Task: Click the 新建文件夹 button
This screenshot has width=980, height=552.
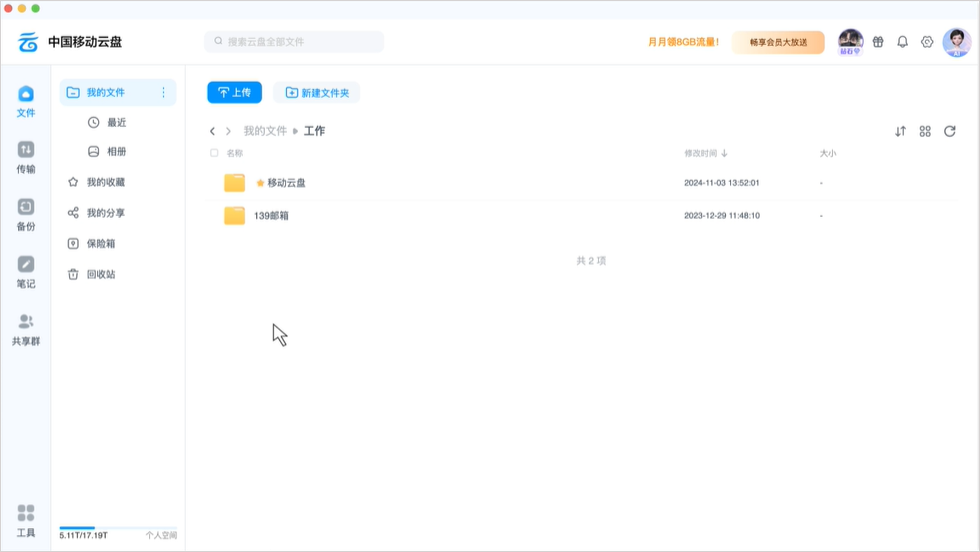Action: tap(316, 92)
